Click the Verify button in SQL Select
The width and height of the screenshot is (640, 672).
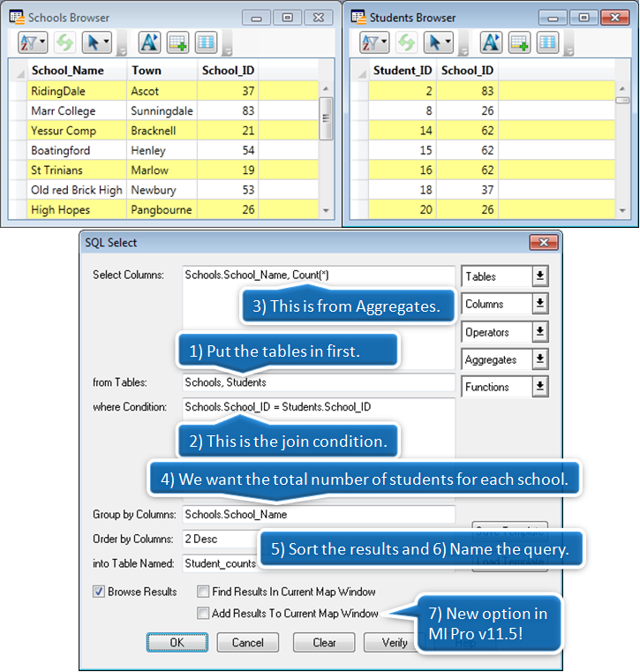point(394,642)
